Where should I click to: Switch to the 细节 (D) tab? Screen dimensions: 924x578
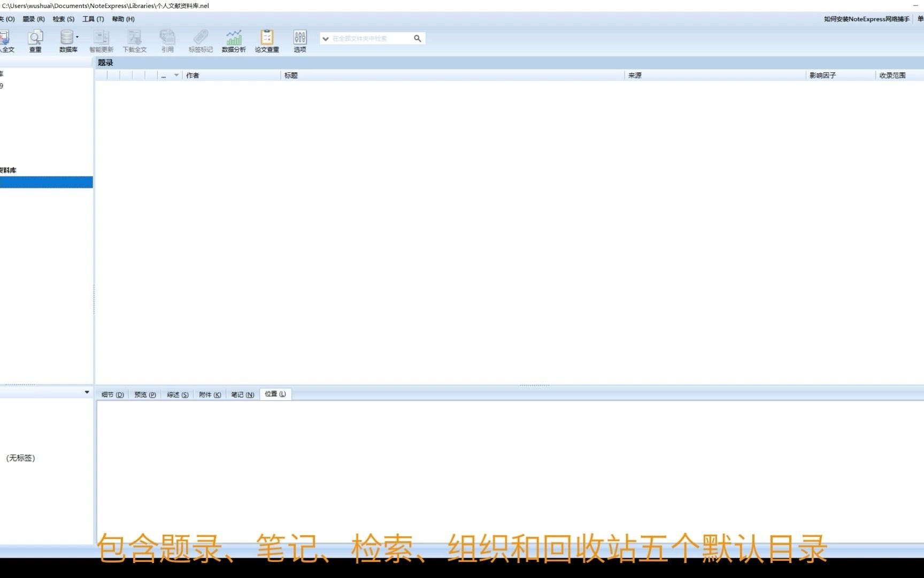[113, 394]
